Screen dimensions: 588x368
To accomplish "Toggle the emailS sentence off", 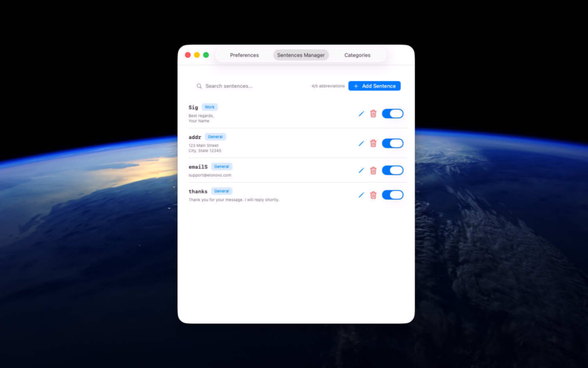I will click(392, 170).
